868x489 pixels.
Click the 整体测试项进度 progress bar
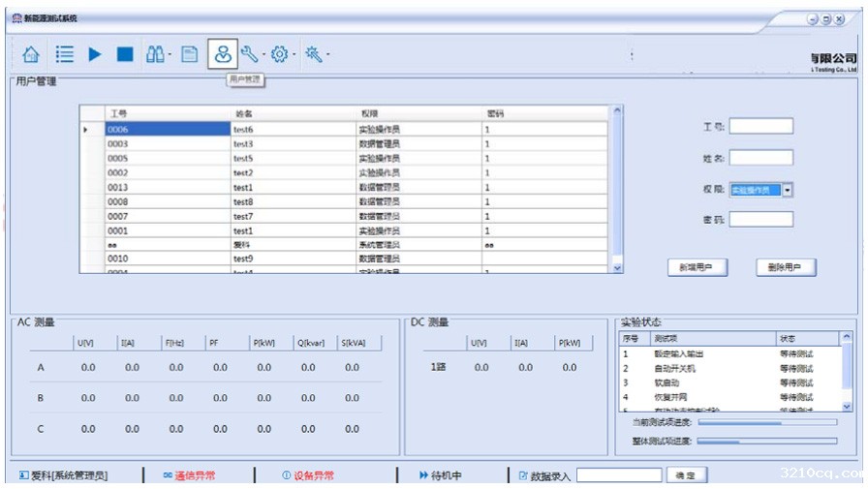click(767, 442)
